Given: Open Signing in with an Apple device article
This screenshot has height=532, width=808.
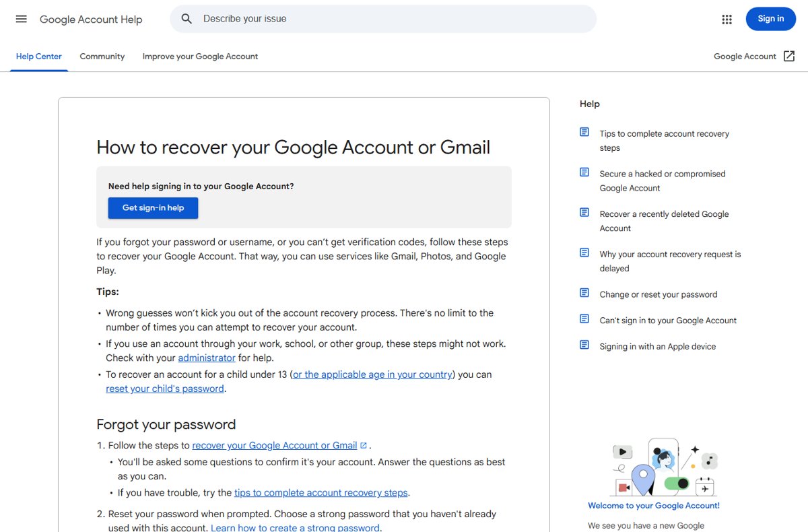Looking at the screenshot, I should pyautogui.click(x=658, y=347).
